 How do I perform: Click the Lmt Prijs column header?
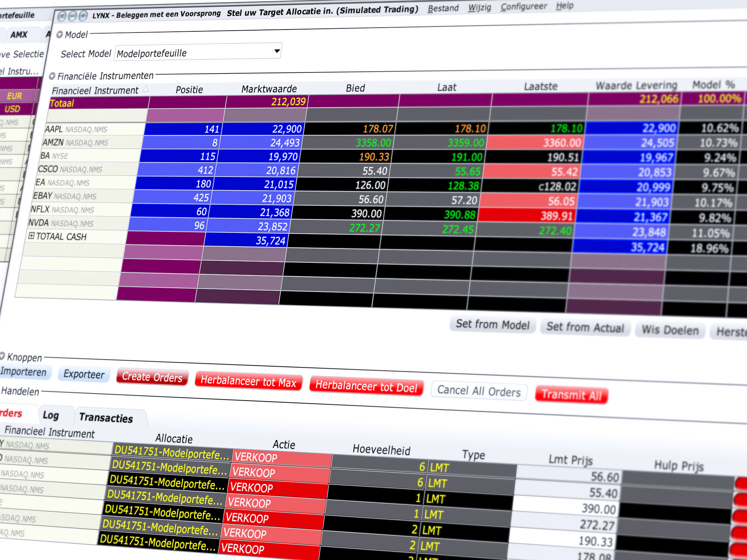pos(570,460)
